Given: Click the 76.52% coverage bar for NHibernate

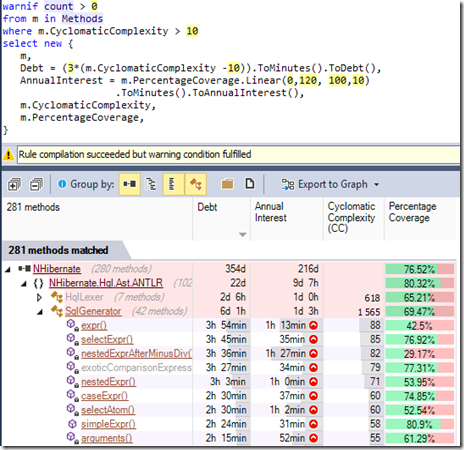Looking at the screenshot, I should pos(420,269).
